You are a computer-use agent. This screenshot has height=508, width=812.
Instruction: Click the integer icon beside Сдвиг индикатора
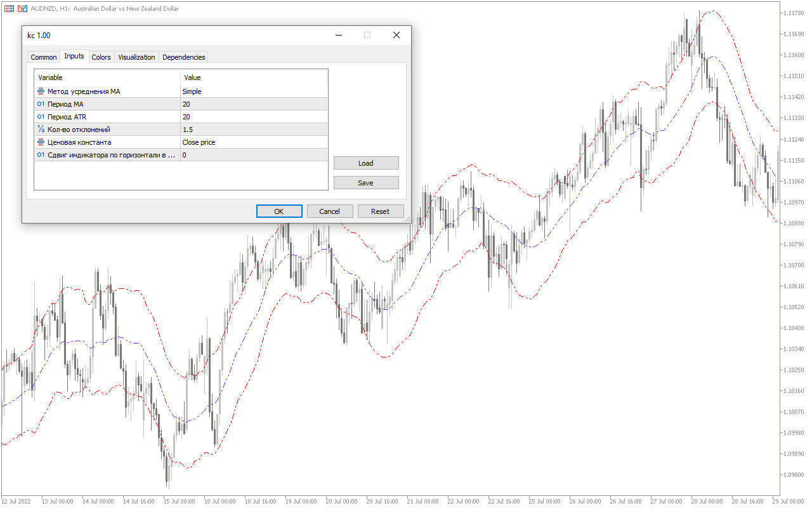pyautogui.click(x=41, y=155)
